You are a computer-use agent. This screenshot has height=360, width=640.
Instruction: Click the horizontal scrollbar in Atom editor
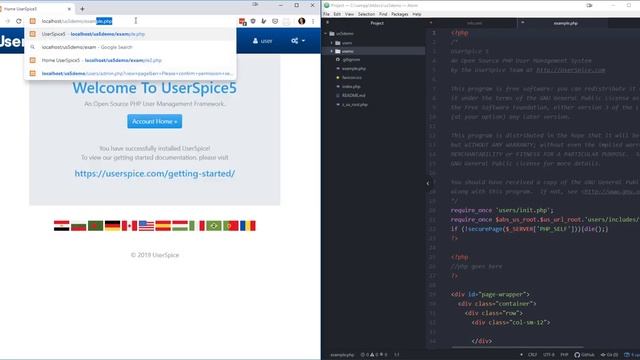click(x=517, y=348)
